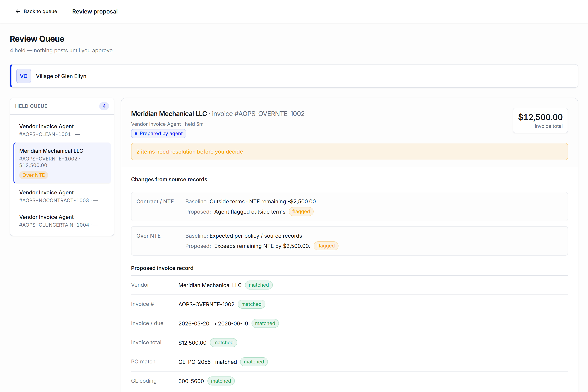Click 'Proposed invoice record' heading
This screenshot has width=588, height=392.
click(x=162, y=268)
